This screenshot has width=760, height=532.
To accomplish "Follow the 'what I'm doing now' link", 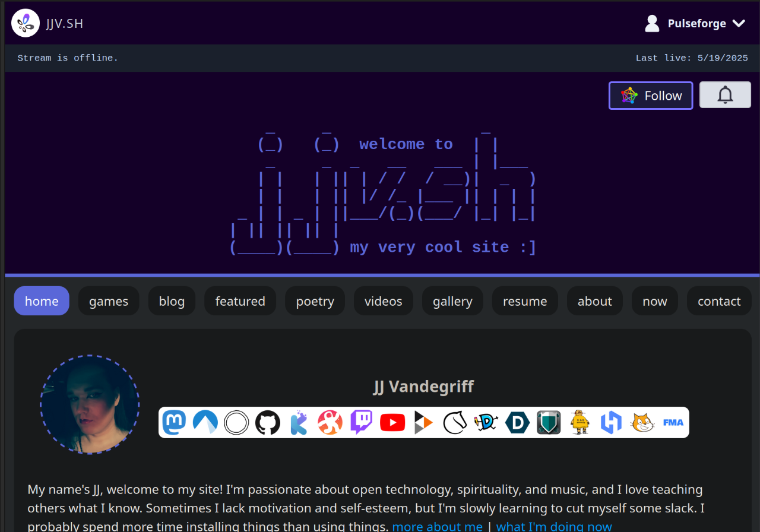I will 554,527.
